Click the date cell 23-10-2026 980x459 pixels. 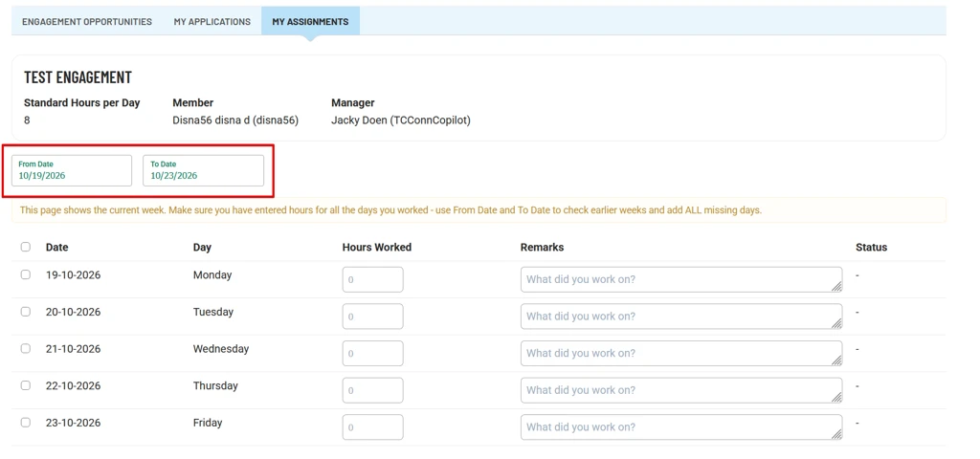pyautogui.click(x=73, y=422)
